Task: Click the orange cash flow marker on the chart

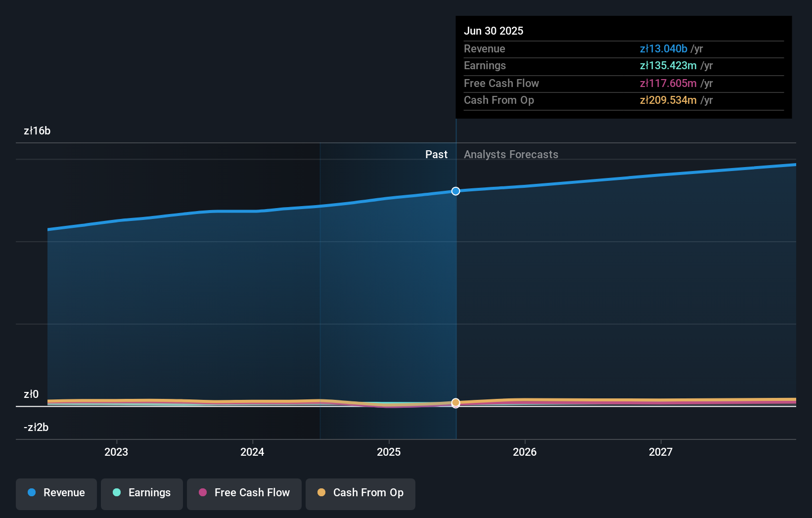Action: (x=455, y=403)
